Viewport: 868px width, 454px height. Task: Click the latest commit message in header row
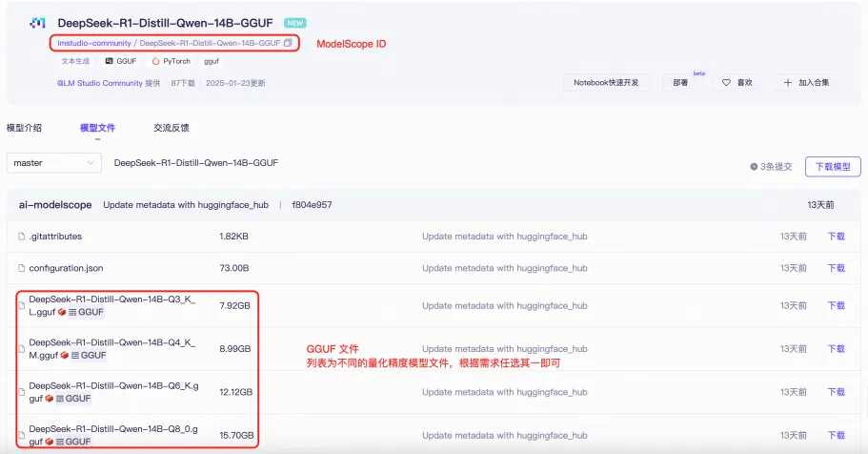point(186,205)
